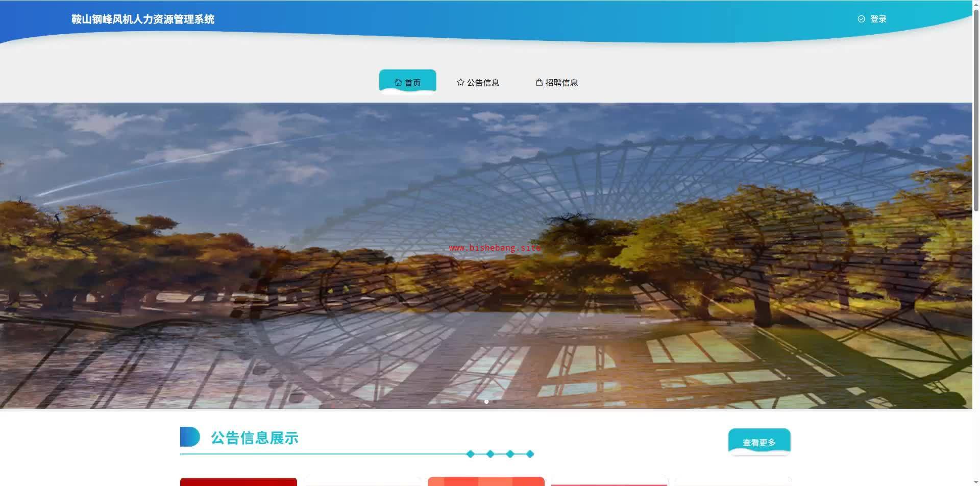This screenshot has height=486, width=980.
Task: Click the house icon on 首页
Action: pyautogui.click(x=398, y=82)
